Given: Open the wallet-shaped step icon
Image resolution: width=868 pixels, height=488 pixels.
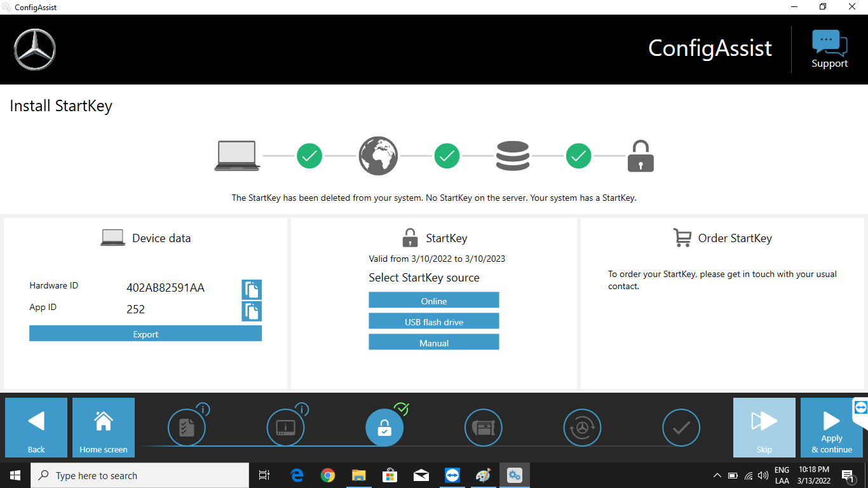Looking at the screenshot, I should pyautogui.click(x=484, y=428).
